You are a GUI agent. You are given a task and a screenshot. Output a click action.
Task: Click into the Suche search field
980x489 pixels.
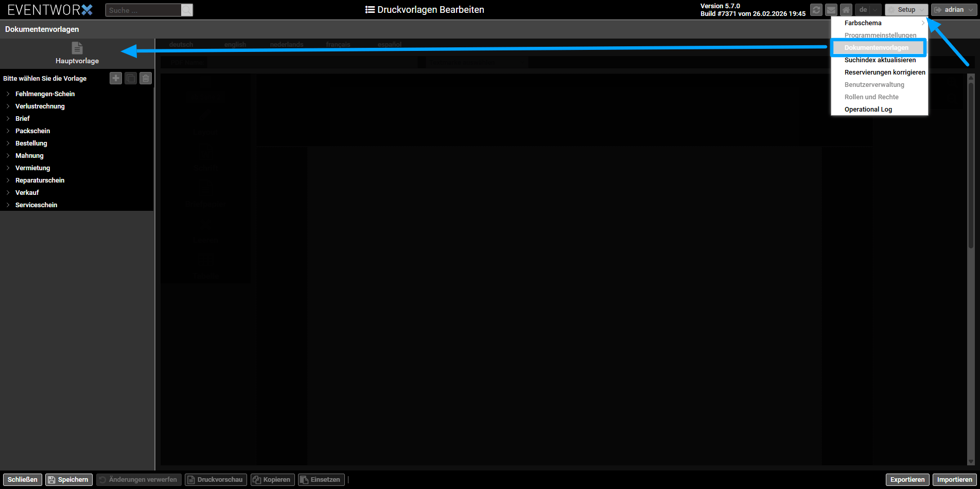pyautogui.click(x=143, y=10)
